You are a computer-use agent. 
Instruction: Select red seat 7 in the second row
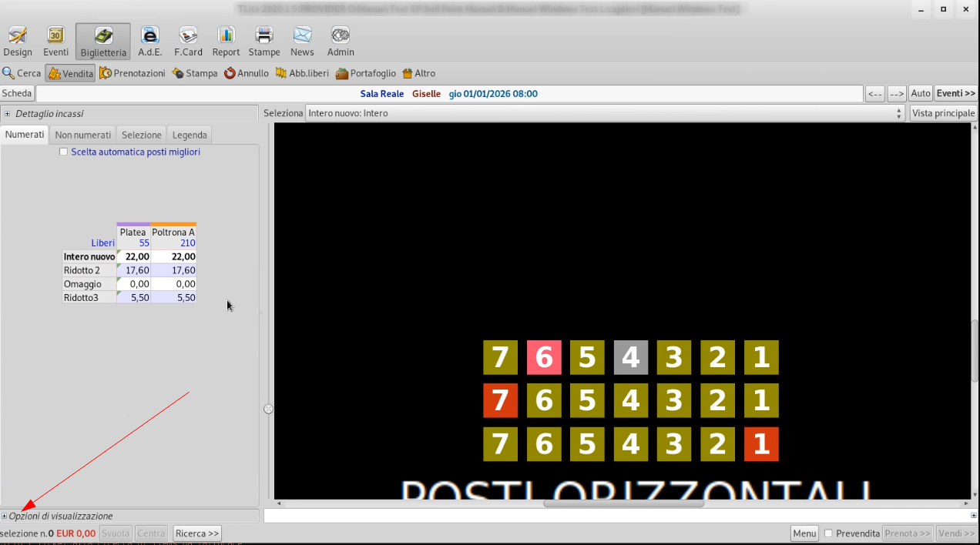[500, 401]
